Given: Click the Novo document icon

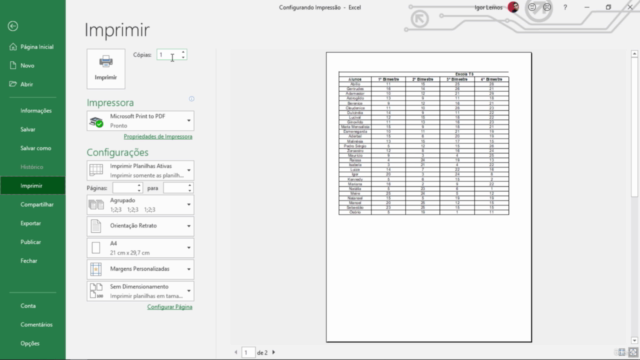Looking at the screenshot, I should [13, 65].
